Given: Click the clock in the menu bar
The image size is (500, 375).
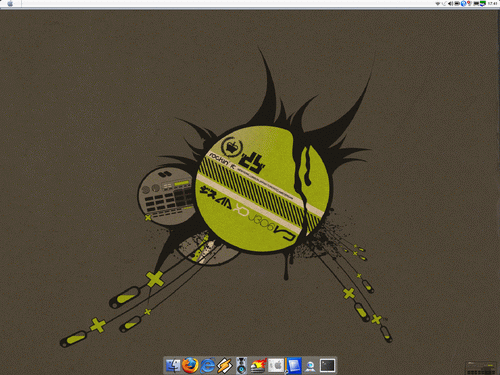Looking at the screenshot, I should coord(492,3).
